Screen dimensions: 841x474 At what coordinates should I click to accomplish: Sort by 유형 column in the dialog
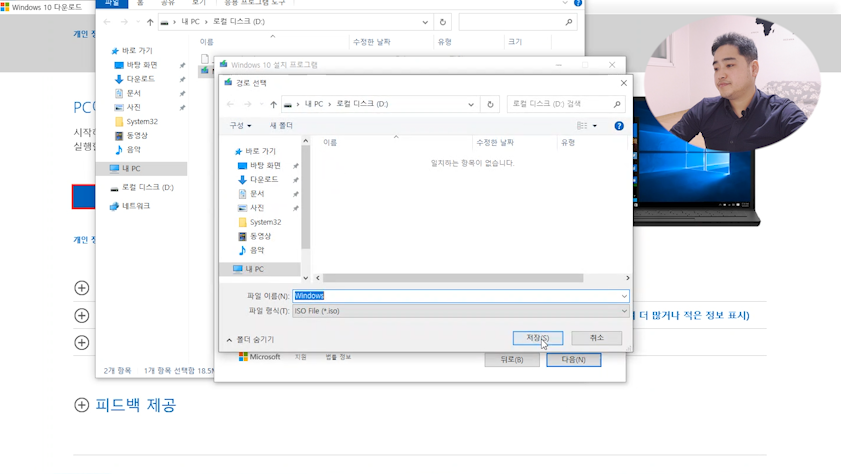pos(568,143)
